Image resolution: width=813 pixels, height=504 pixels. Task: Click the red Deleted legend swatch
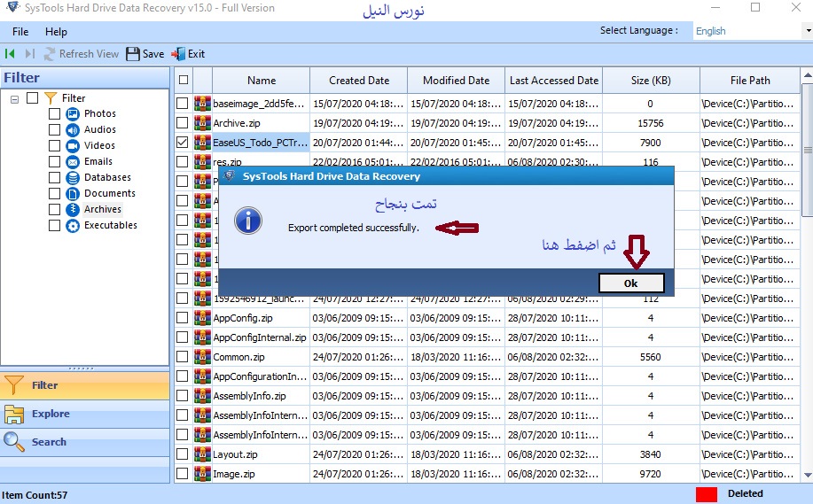tap(707, 493)
